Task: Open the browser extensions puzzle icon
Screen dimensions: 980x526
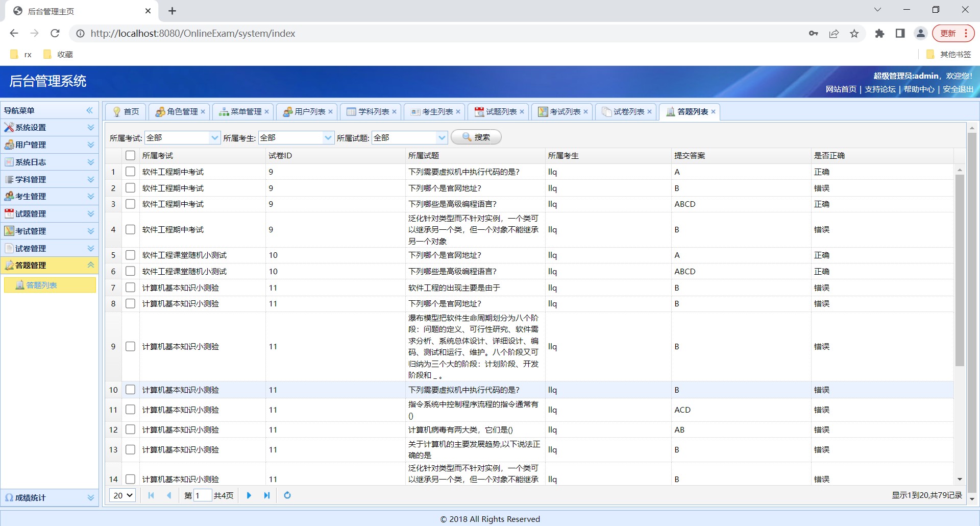Action: [879, 34]
